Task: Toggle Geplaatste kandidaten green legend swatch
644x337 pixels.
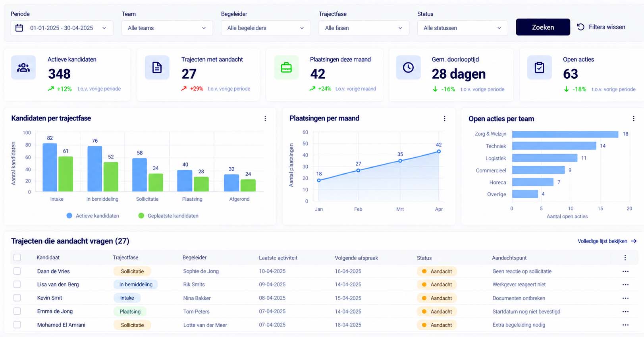Action: (141, 216)
